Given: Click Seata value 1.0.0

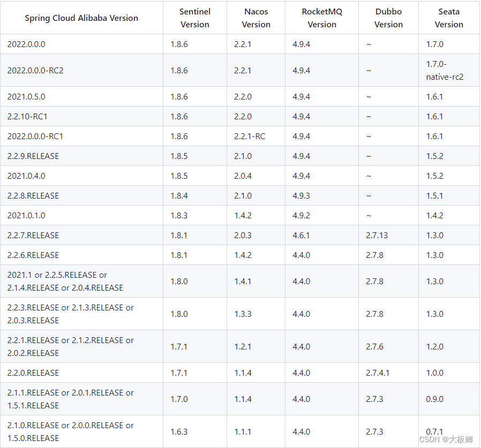Looking at the screenshot, I should [435, 373].
